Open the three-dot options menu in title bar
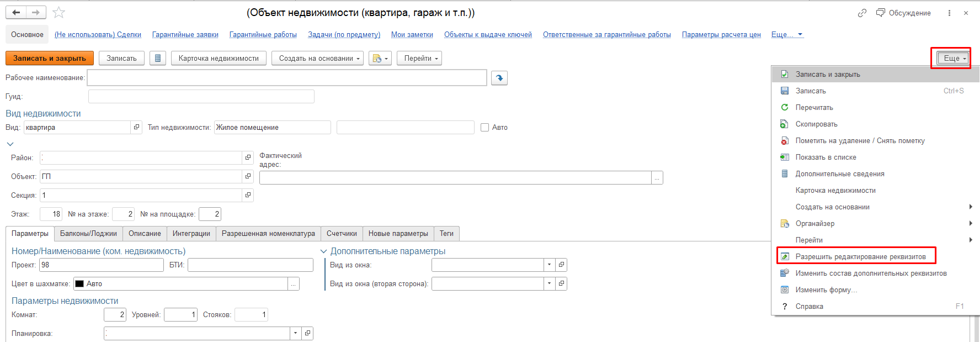This screenshot has height=342, width=980. [949, 13]
